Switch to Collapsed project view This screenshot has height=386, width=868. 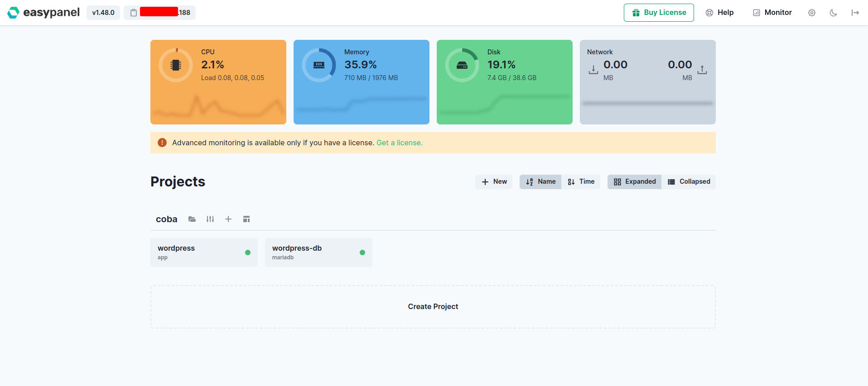(x=689, y=181)
